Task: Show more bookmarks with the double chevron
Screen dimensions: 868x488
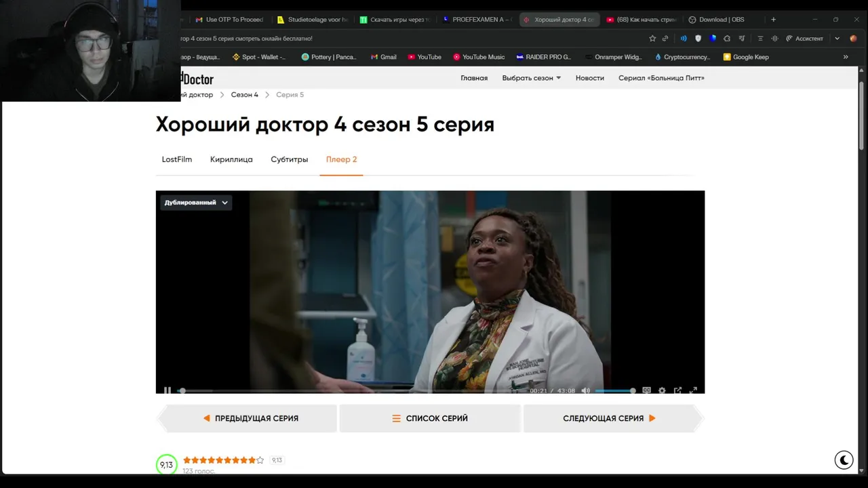Action: pos(846,57)
